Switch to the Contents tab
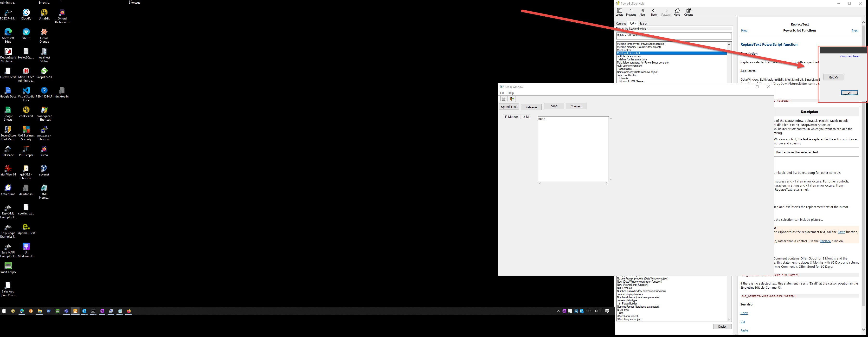 pyautogui.click(x=621, y=24)
